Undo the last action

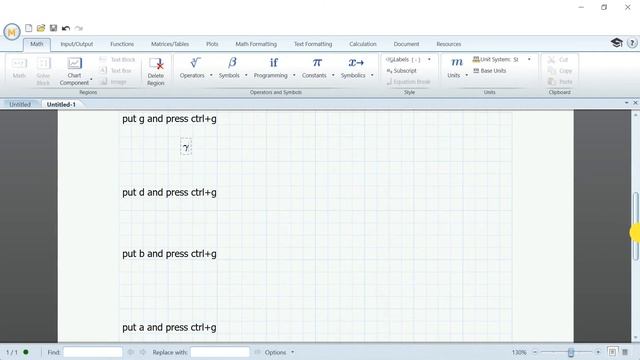click(x=66, y=28)
